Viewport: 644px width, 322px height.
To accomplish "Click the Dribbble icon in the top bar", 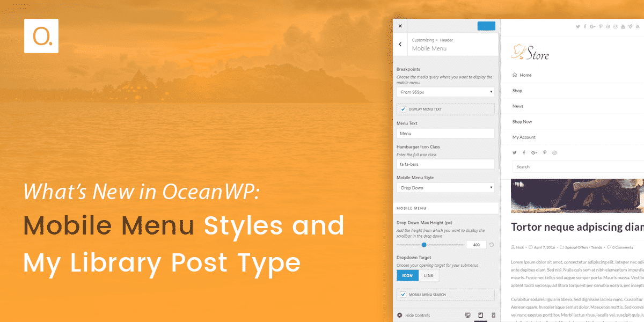I will [x=608, y=26].
